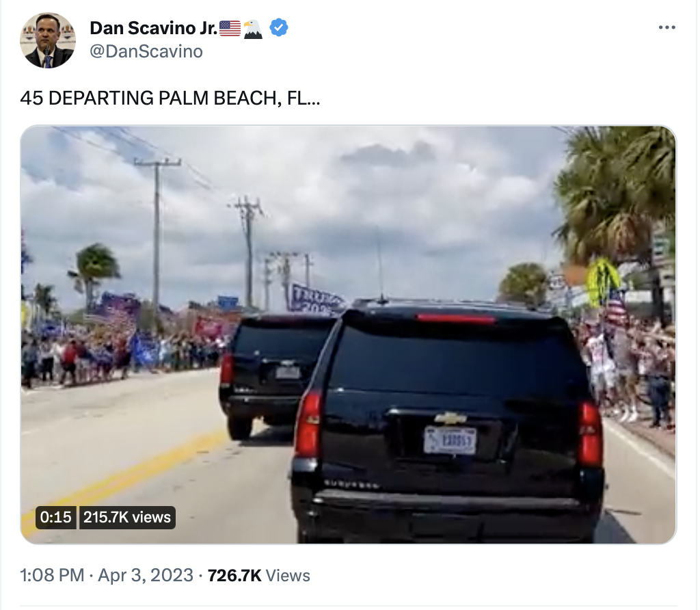The image size is (700, 610).
Task: Open the 726.7K Views analytics
Action: click(x=258, y=576)
